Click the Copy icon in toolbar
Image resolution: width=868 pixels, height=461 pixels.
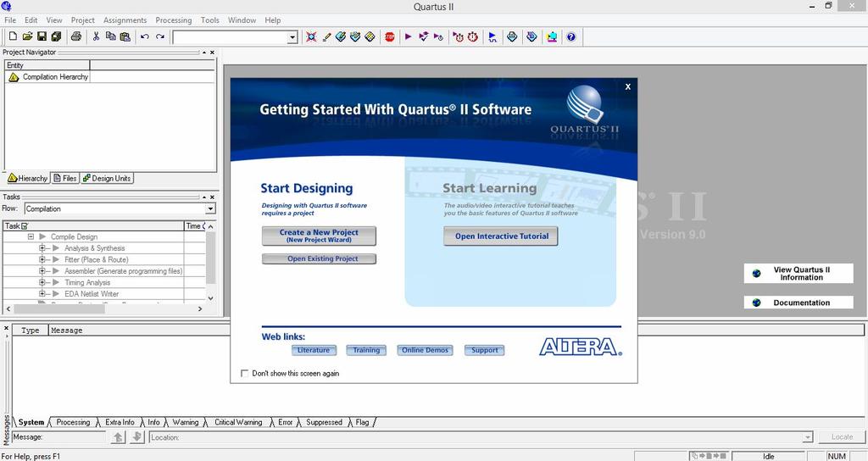pos(111,36)
